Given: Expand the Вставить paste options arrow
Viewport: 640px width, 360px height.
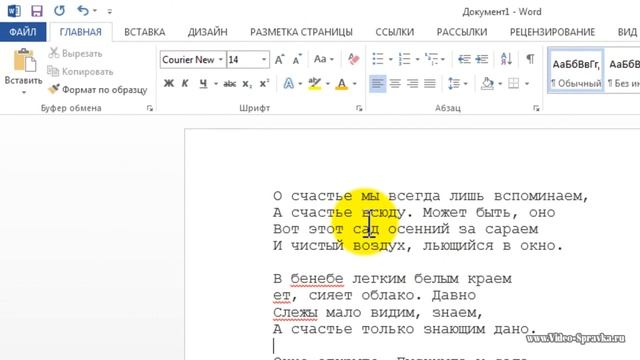Looking at the screenshot, I should click(x=24, y=92).
